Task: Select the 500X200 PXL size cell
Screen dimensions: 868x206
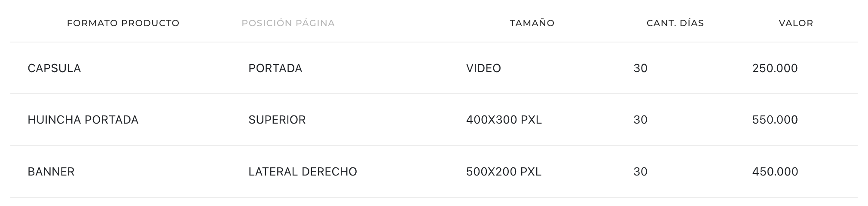Action: 504,172
